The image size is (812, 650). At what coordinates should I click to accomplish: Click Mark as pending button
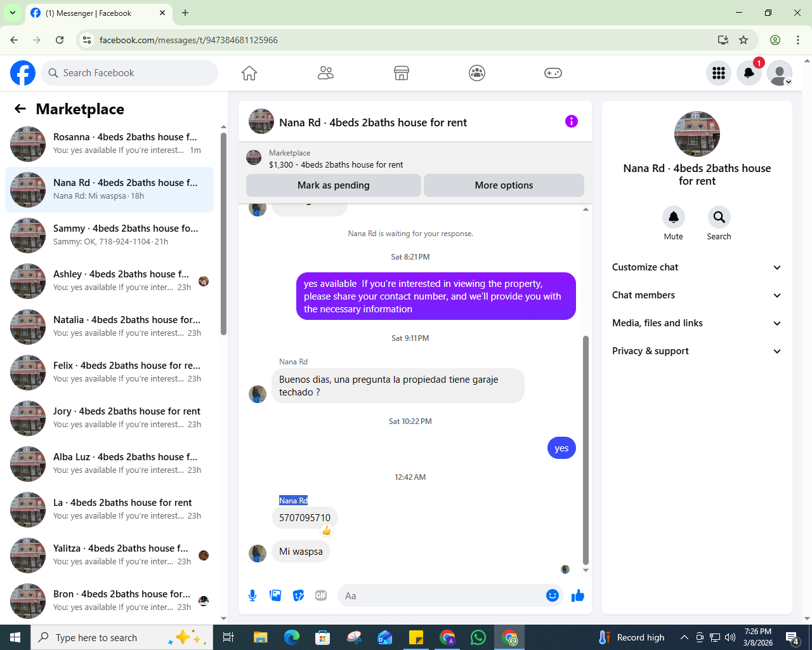point(333,185)
